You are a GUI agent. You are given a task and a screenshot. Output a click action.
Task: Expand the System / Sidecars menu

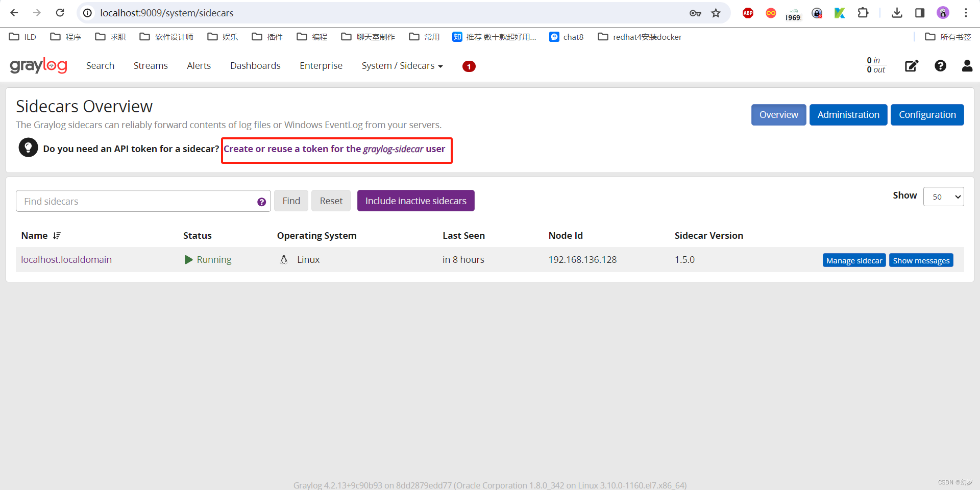pyautogui.click(x=402, y=65)
